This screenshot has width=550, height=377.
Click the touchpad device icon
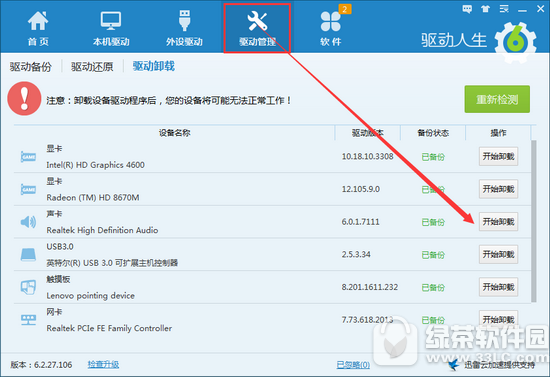pos(28,287)
